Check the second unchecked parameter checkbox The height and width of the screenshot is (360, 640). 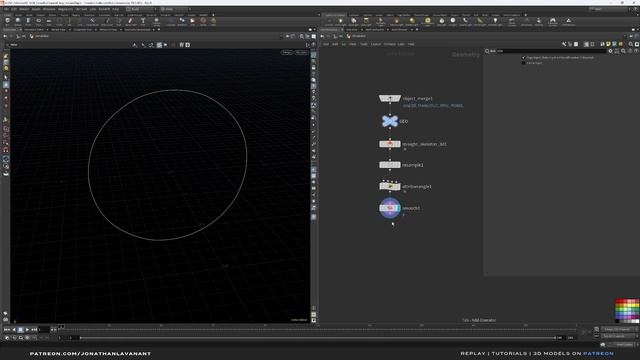coord(524,63)
